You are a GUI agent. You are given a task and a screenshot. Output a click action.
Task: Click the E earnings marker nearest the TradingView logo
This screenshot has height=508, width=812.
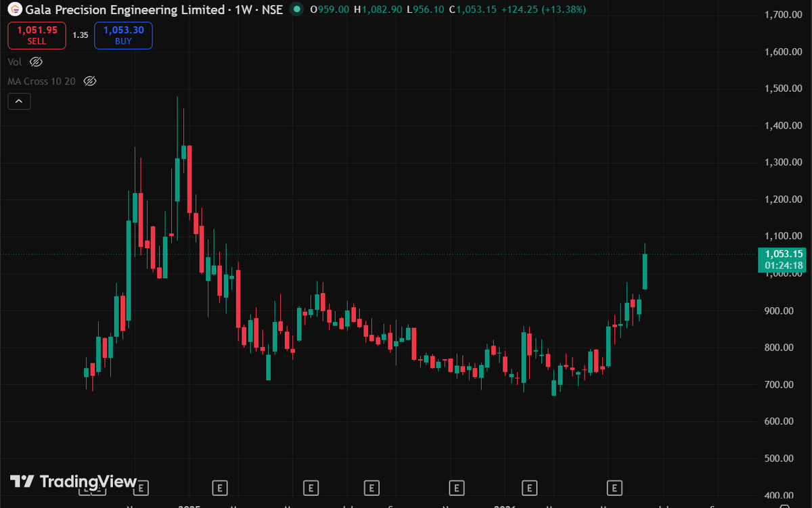141,487
